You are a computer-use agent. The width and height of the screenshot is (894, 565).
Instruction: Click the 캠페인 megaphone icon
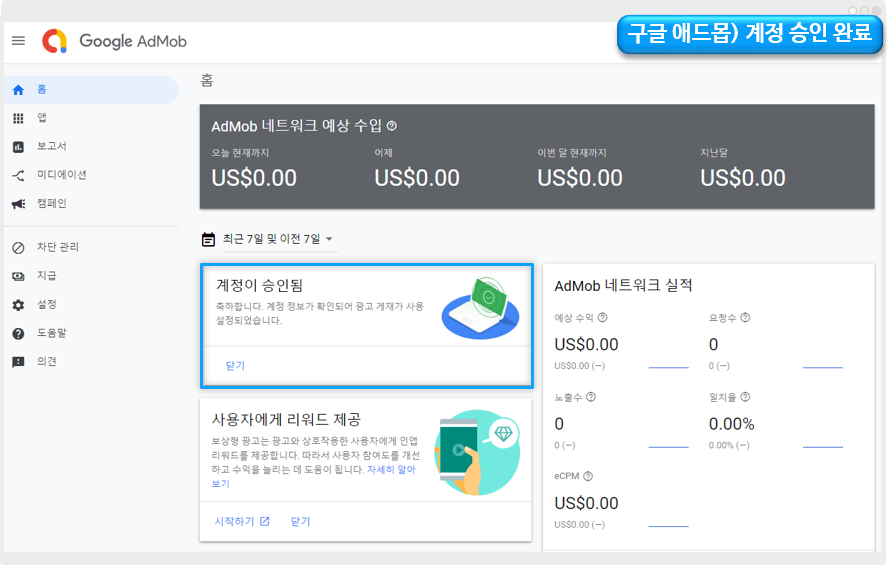pyautogui.click(x=18, y=203)
